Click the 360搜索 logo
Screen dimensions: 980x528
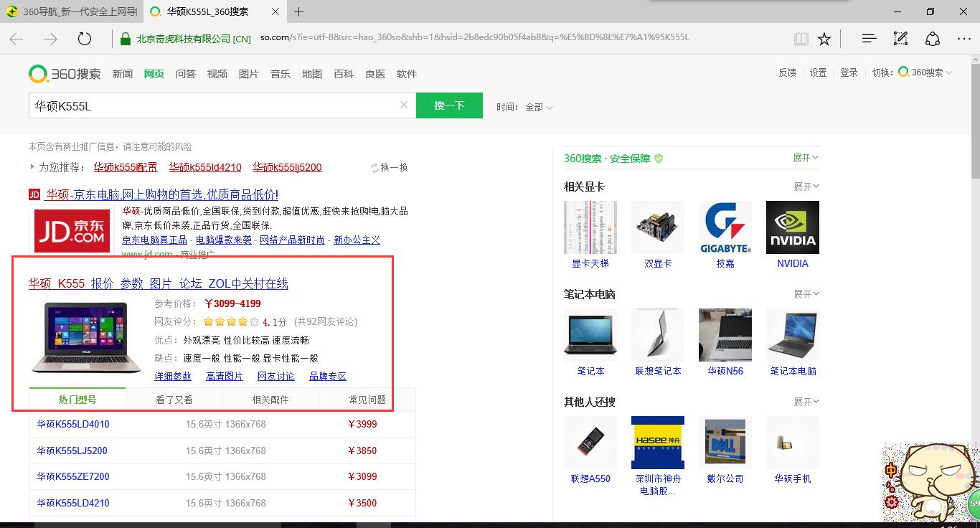(x=65, y=73)
